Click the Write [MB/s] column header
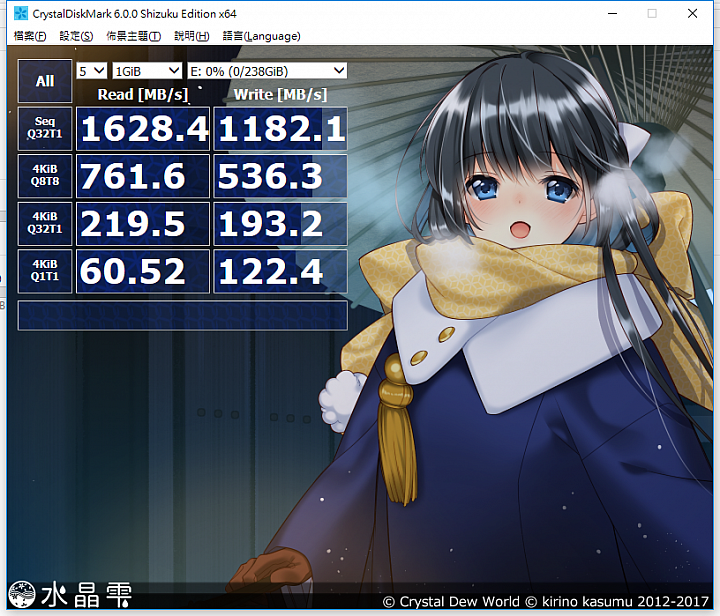 point(281,94)
